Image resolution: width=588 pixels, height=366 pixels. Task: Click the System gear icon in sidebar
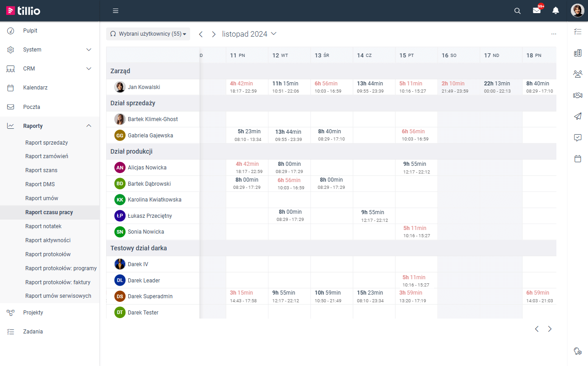tap(11, 50)
